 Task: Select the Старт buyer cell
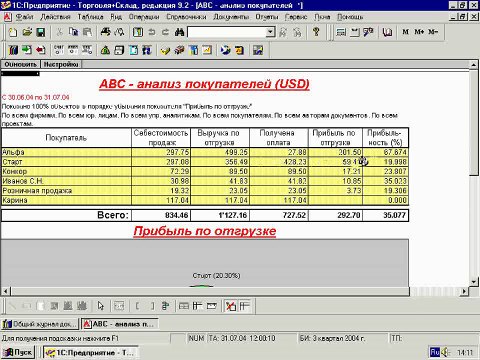pos(66,162)
